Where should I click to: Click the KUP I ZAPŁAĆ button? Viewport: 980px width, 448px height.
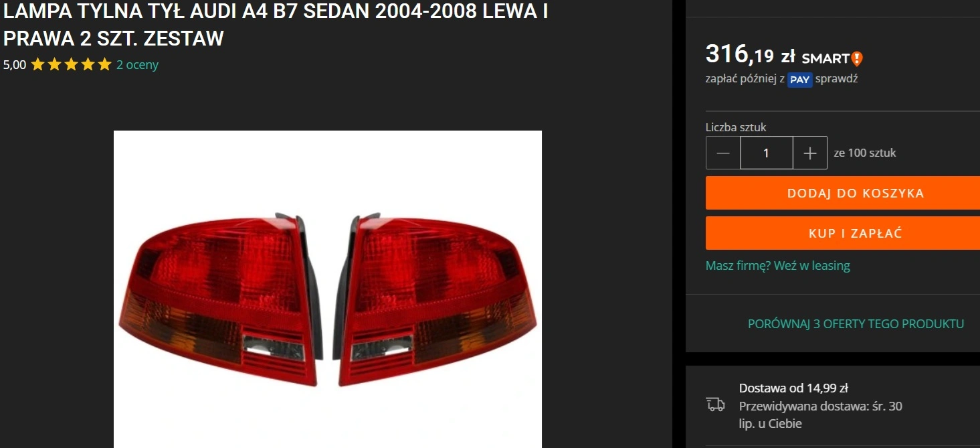click(843, 233)
